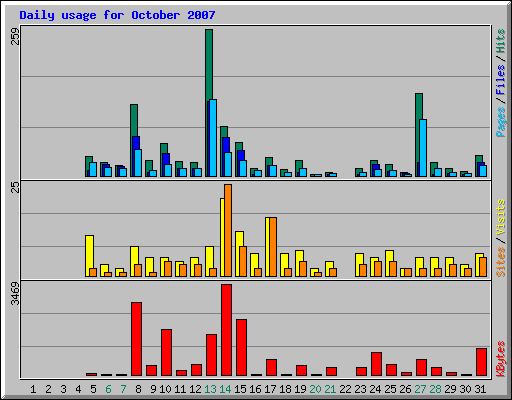Click green weekend day label 13
The width and height of the screenshot is (512, 400).
(210, 389)
